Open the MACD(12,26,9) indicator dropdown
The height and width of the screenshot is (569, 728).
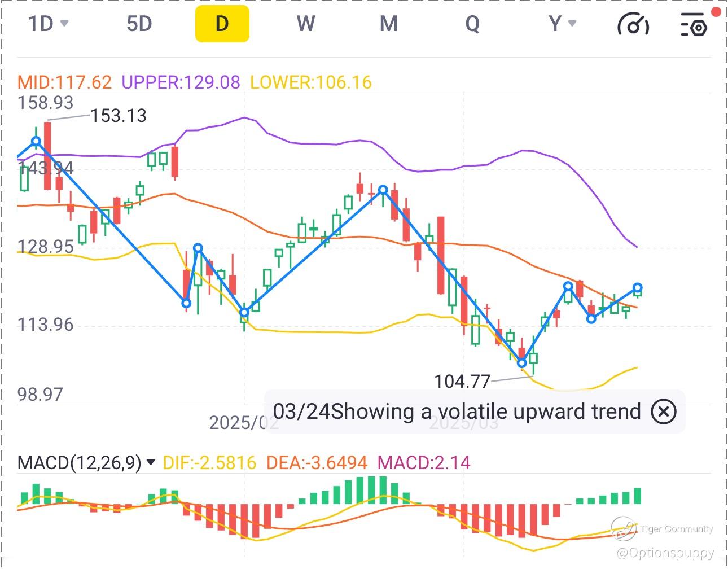[151, 462]
